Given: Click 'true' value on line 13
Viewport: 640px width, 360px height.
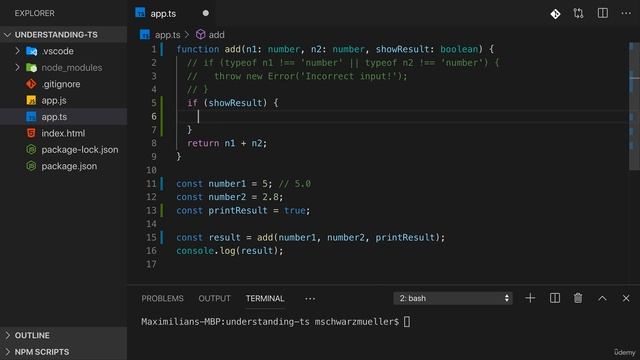Looking at the screenshot, I should tap(295, 211).
